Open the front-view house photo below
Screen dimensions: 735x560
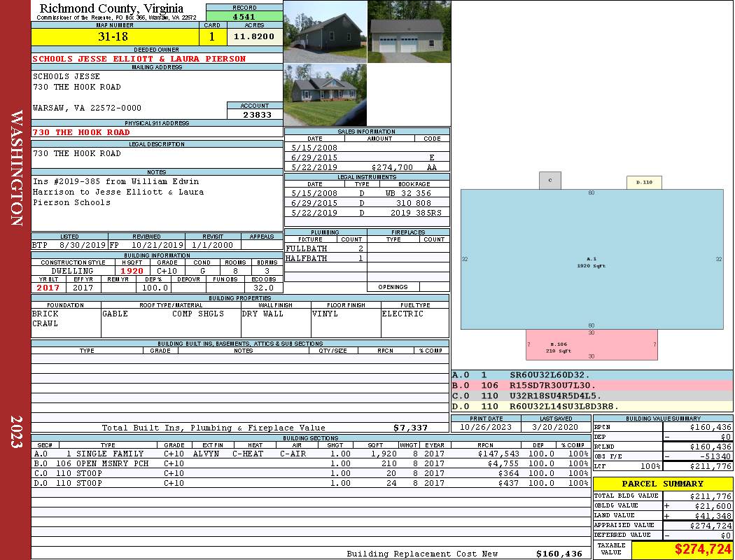tap(325, 95)
